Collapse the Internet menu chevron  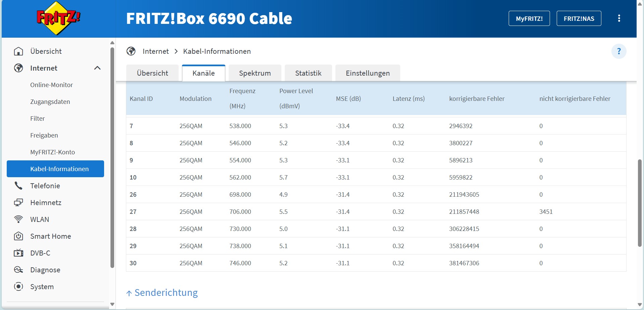pyautogui.click(x=97, y=68)
